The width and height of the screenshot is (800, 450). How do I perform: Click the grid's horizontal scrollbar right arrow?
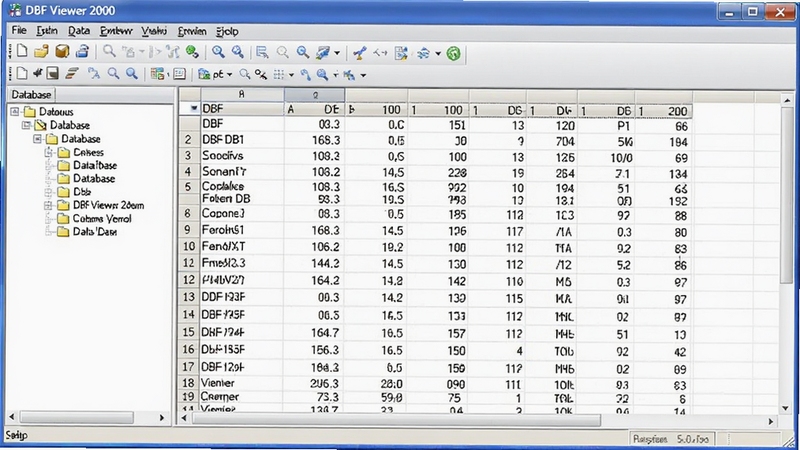(771, 421)
